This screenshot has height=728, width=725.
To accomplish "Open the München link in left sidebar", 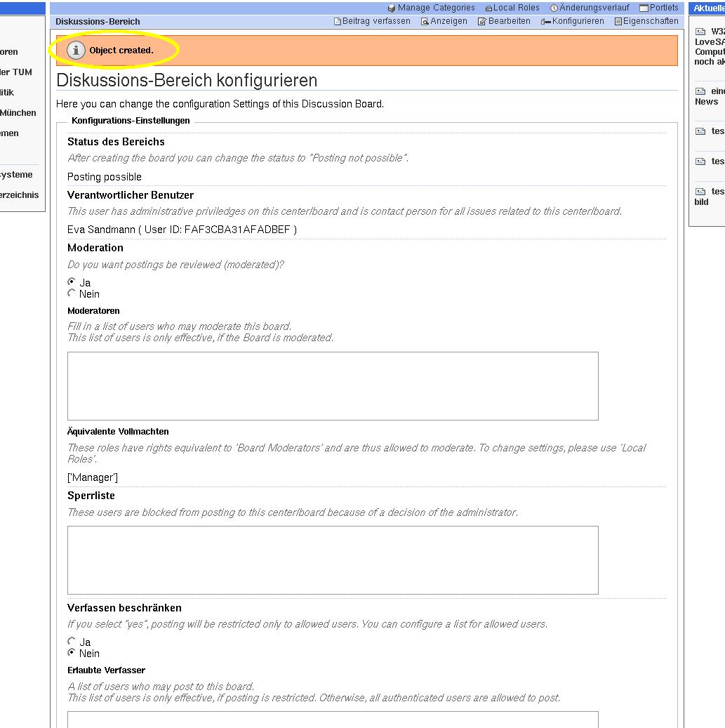I will pos(18,113).
